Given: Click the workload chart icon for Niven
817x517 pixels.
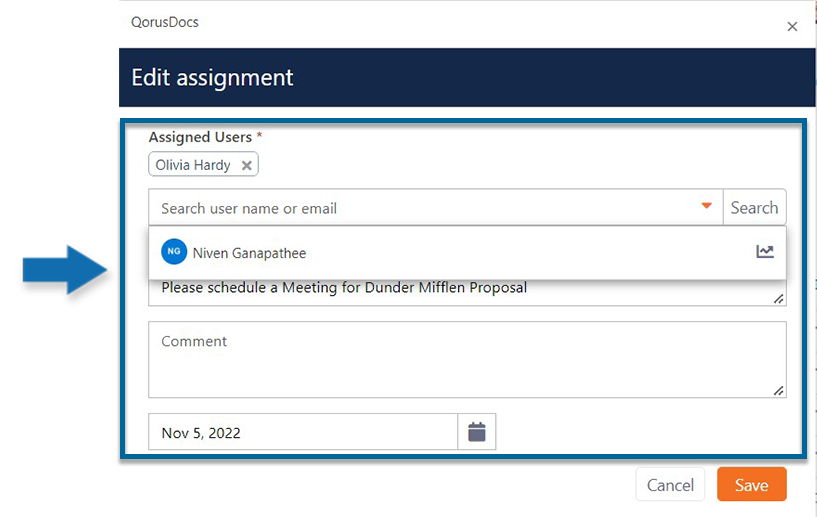Looking at the screenshot, I should (765, 252).
